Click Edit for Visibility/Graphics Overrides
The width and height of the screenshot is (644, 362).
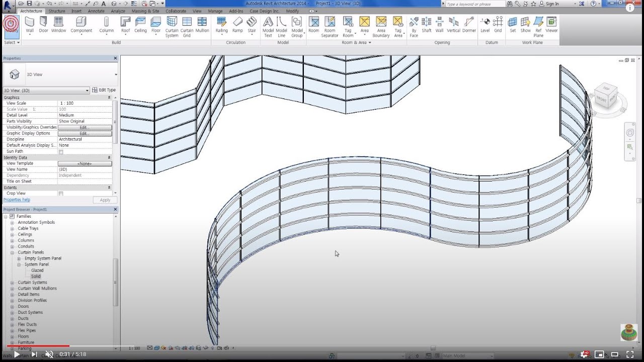pyautogui.click(x=85, y=128)
